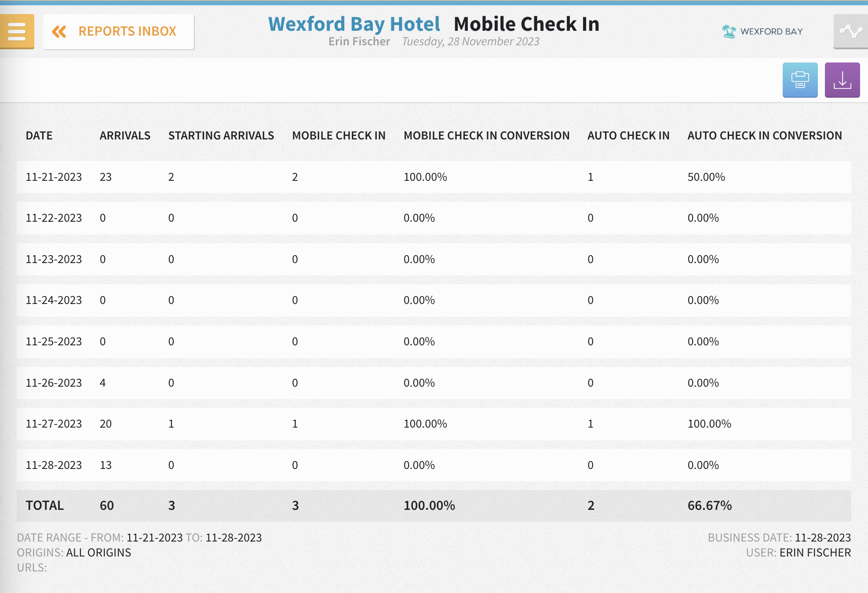Image resolution: width=868 pixels, height=593 pixels.
Task: Click the STARTING ARRIVALS column header
Action: coord(221,135)
